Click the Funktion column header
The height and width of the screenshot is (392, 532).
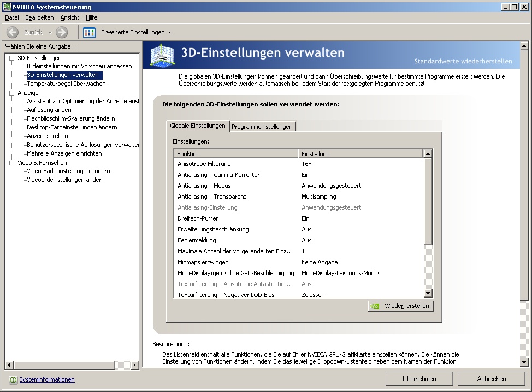[236, 153]
